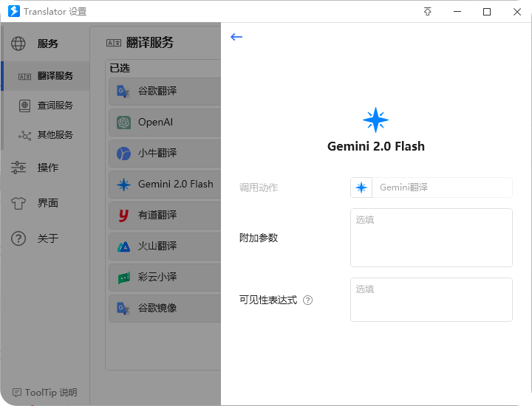This screenshot has width=532, height=406.
Task: Open the 服务 globe section
Action: point(45,44)
